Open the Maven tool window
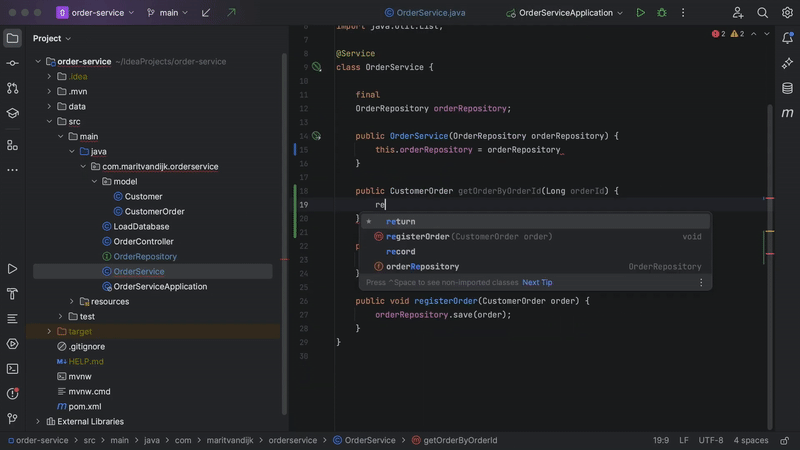800x450 pixels. (x=787, y=113)
